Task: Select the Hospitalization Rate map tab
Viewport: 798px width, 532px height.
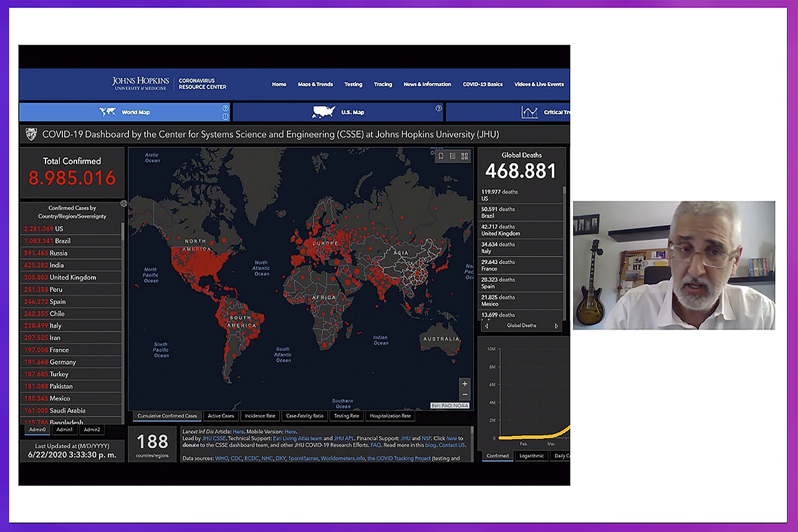Action: tap(390, 416)
